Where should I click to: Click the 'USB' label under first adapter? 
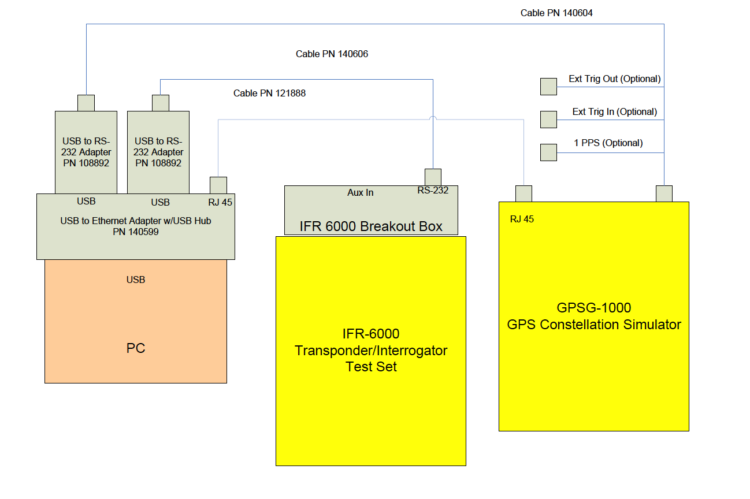pyautogui.click(x=86, y=201)
